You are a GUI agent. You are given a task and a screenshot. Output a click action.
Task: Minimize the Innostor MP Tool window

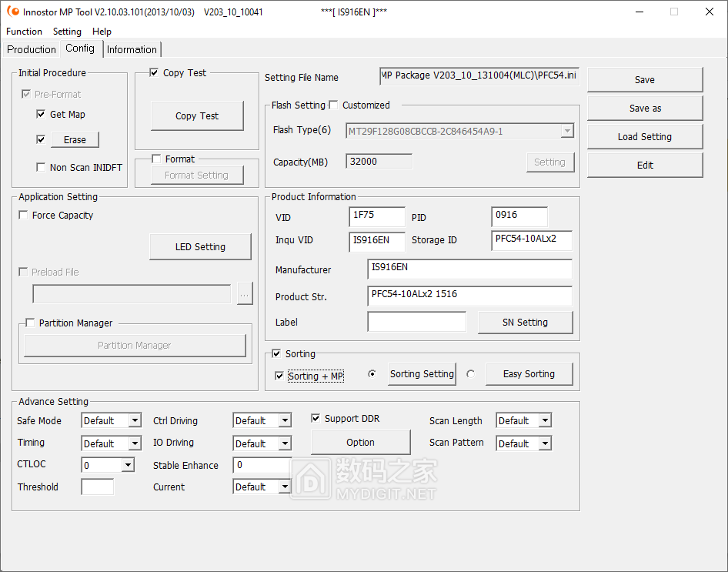[640, 12]
